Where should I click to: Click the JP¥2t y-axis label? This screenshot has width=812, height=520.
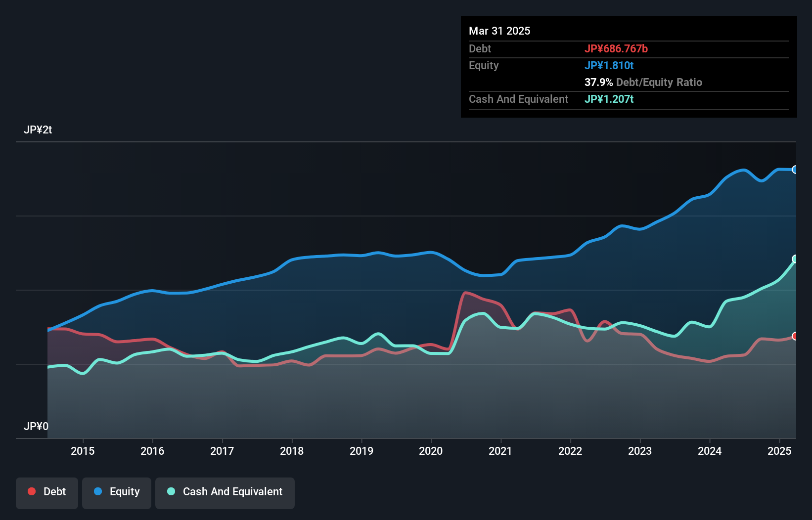pyautogui.click(x=38, y=130)
